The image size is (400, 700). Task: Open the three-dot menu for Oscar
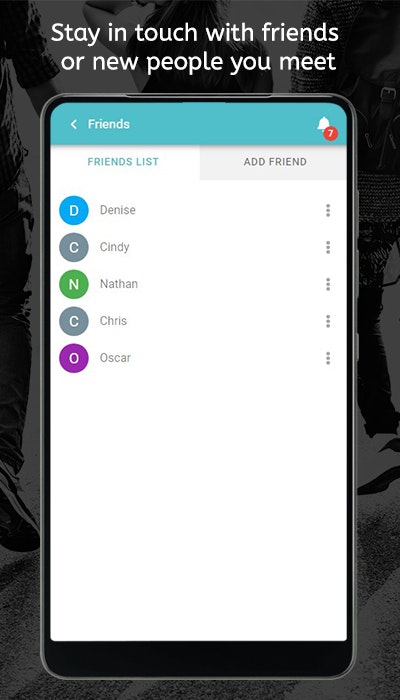[x=328, y=358]
